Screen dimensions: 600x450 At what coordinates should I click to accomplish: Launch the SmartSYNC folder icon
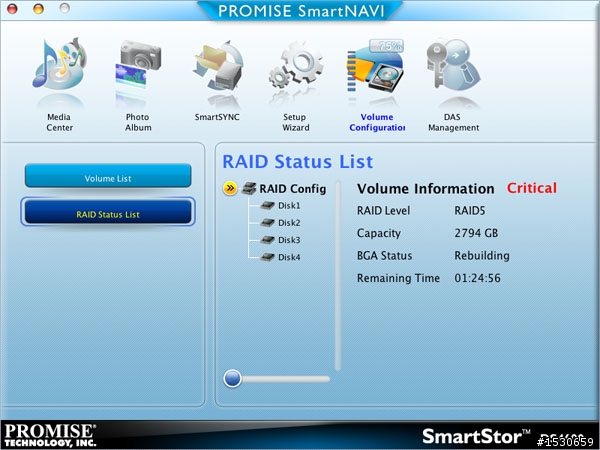coord(217,65)
